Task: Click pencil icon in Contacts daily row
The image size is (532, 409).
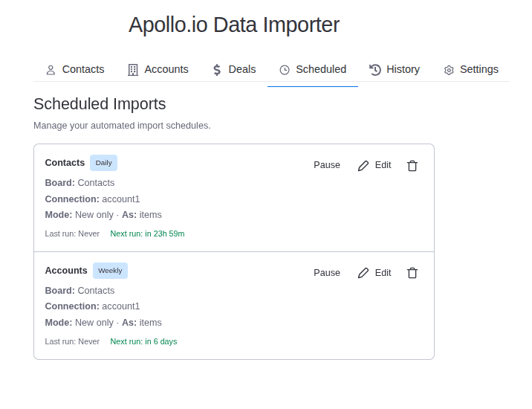Action: (x=363, y=166)
